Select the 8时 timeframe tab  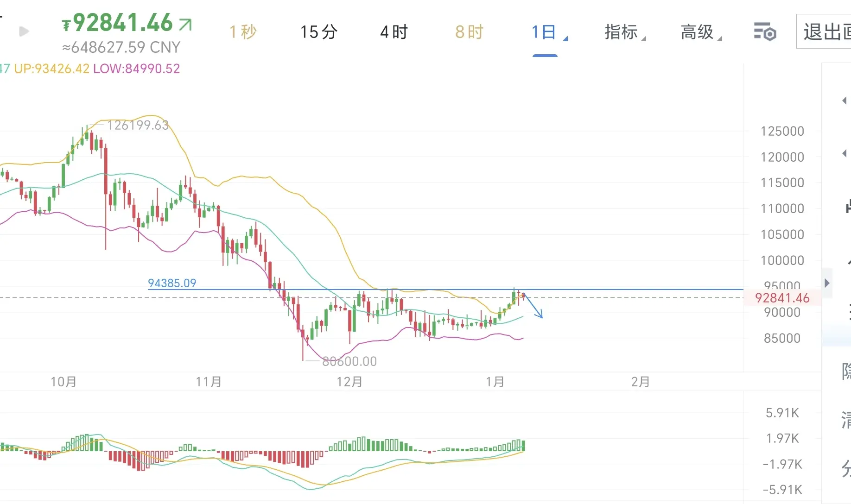click(x=469, y=32)
